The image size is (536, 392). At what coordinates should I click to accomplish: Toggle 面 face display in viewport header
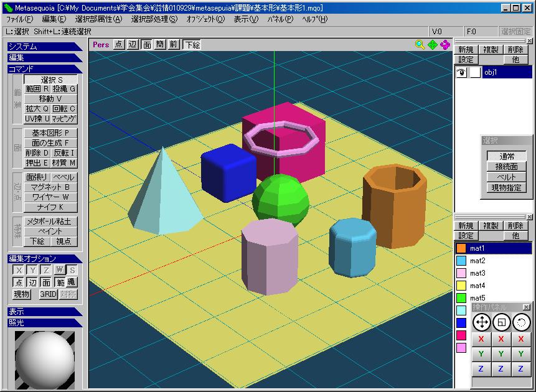point(147,44)
